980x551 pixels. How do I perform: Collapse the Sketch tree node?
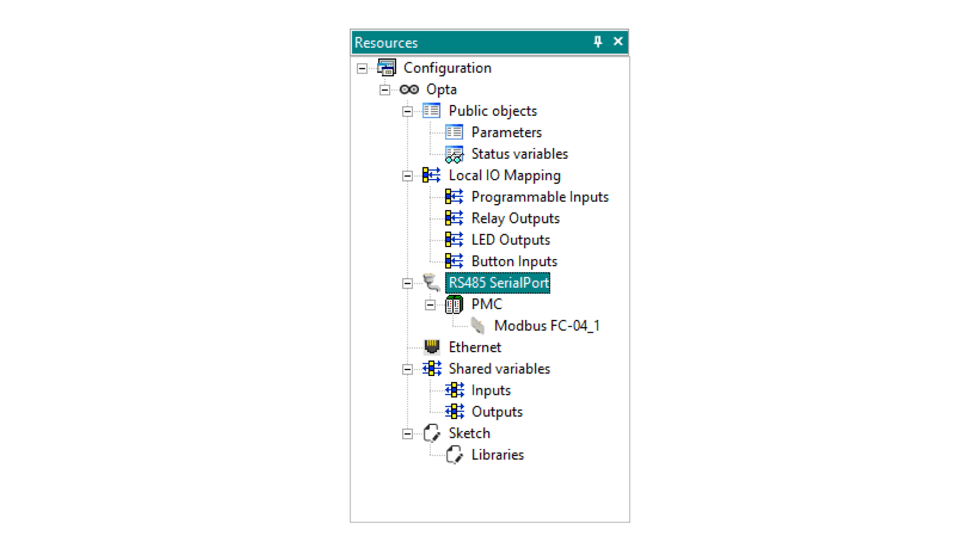[407, 434]
